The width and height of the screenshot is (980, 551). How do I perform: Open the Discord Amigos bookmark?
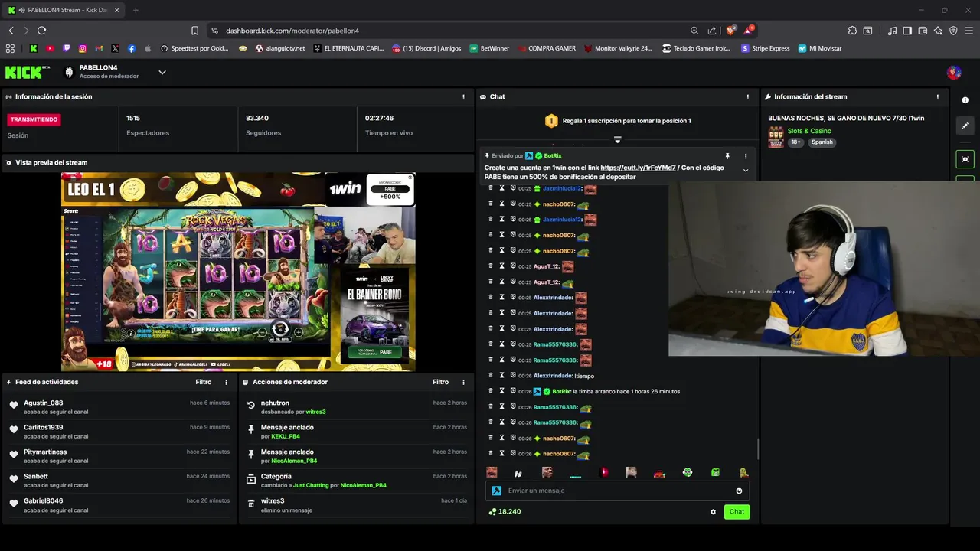(x=426, y=48)
